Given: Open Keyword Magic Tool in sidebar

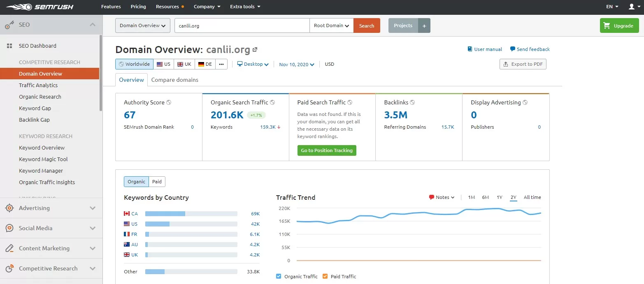Looking at the screenshot, I should click(43, 159).
